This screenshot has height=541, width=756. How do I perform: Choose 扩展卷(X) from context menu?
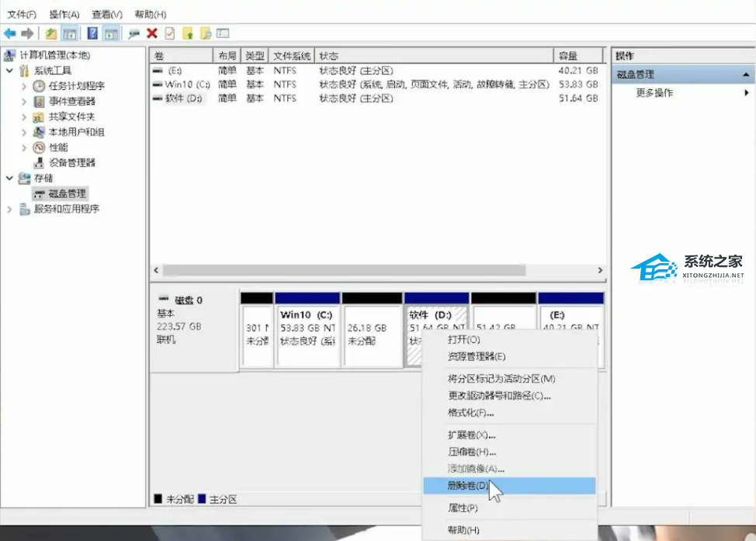pyautogui.click(x=510, y=435)
